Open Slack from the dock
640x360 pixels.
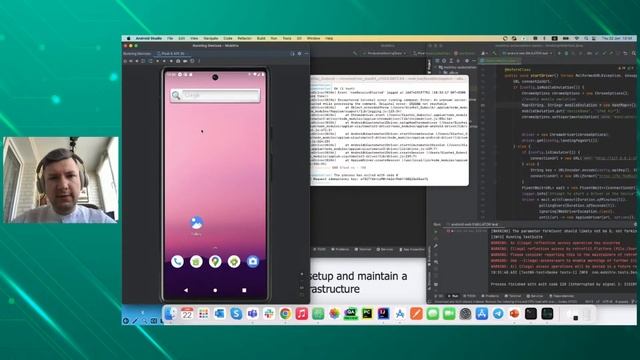[x=269, y=313]
